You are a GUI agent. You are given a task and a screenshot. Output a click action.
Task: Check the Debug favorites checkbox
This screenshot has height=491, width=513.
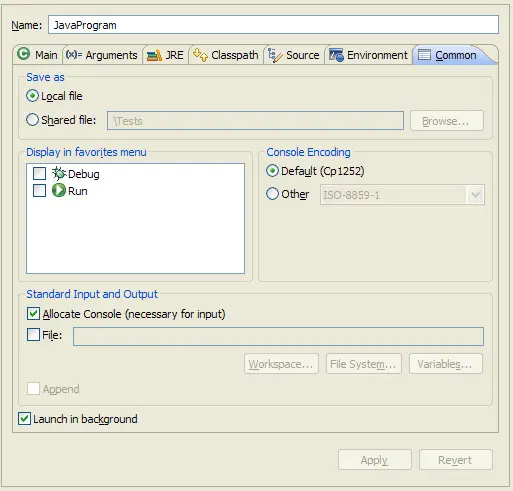(x=39, y=173)
